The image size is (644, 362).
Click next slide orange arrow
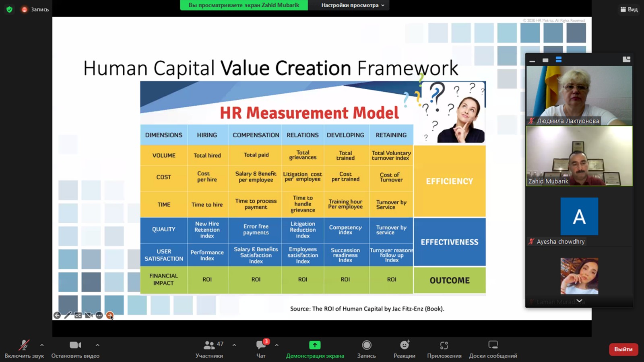pyautogui.click(x=109, y=315)
